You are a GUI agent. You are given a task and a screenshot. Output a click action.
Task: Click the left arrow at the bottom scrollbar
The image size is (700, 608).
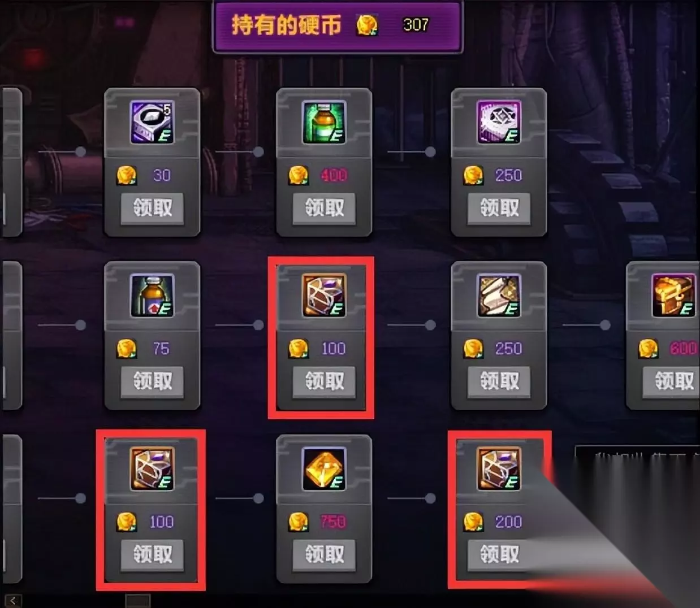[x=12, y=601]
